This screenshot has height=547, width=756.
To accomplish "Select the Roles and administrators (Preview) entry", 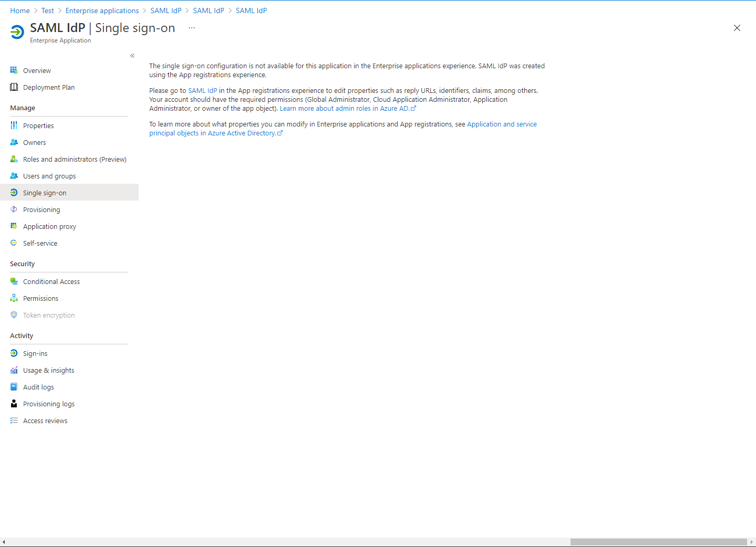I will (x=74, y=159).
